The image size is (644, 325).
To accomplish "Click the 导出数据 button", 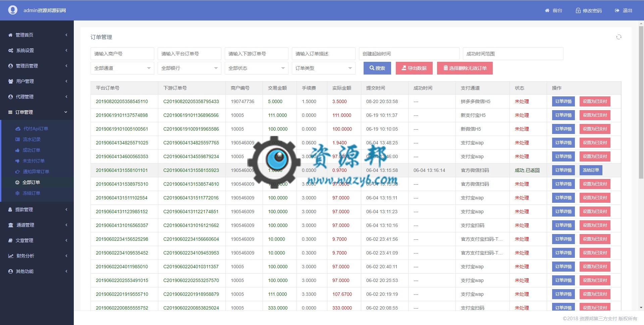I will [x=414, y=68].
